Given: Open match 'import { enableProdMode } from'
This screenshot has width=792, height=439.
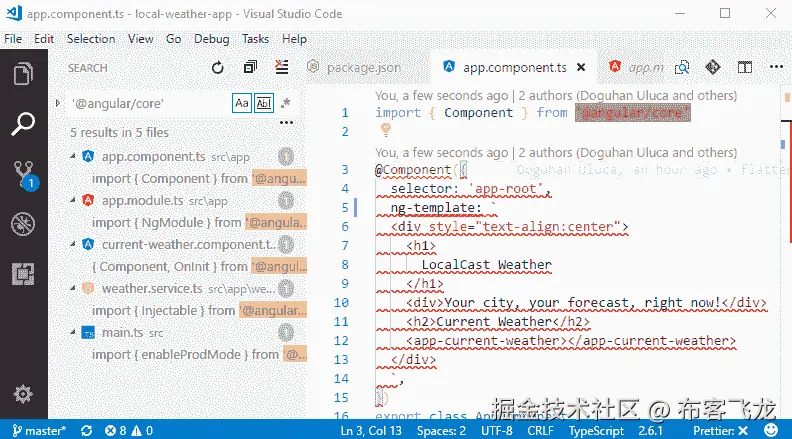Looking at the screenshot, I should click(199, 355).
